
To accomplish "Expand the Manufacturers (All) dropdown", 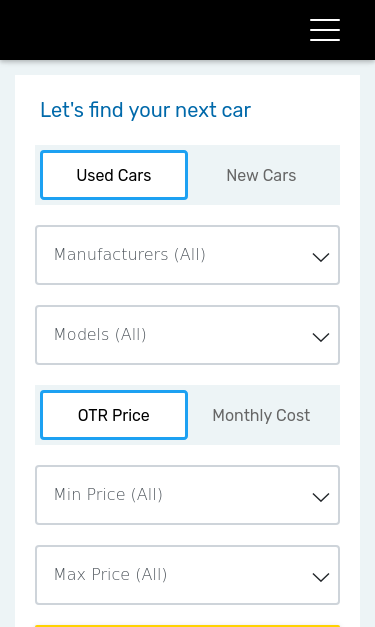I will point(188,255).
